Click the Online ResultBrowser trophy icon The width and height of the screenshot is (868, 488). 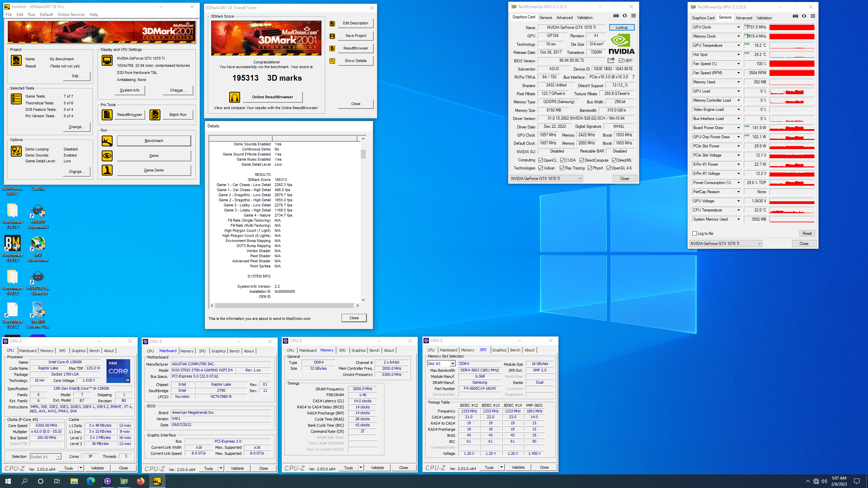[235, 97]
